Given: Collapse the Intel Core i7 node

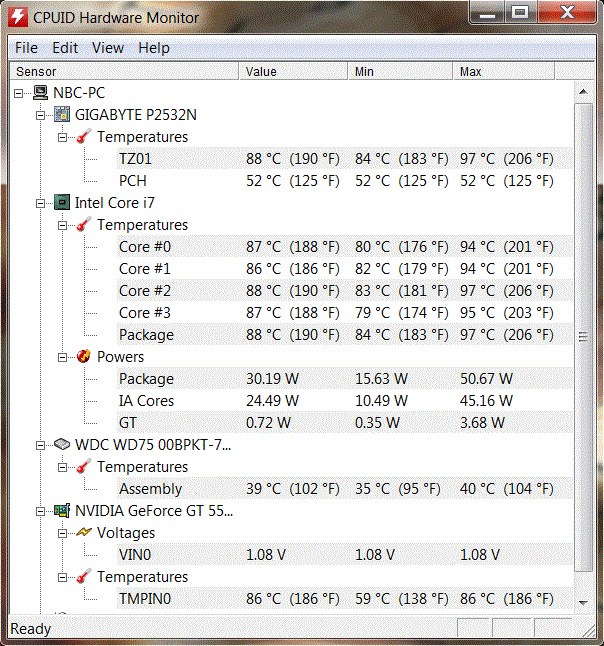Looking at the screenshot, I should 40,203.
